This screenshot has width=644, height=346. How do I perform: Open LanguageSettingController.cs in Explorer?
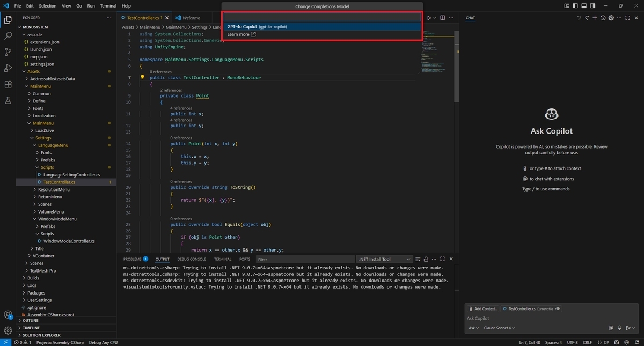point(71,175)
